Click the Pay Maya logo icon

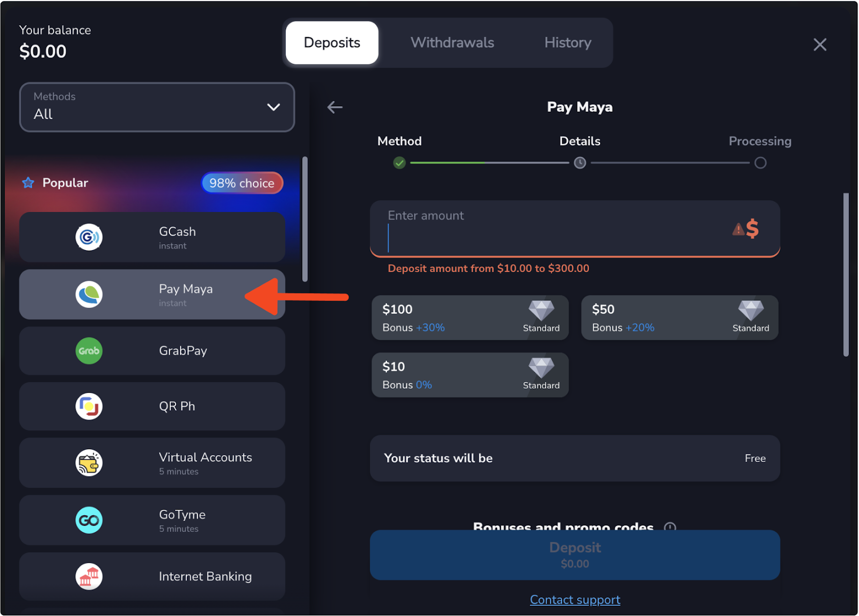pos(89,294)
